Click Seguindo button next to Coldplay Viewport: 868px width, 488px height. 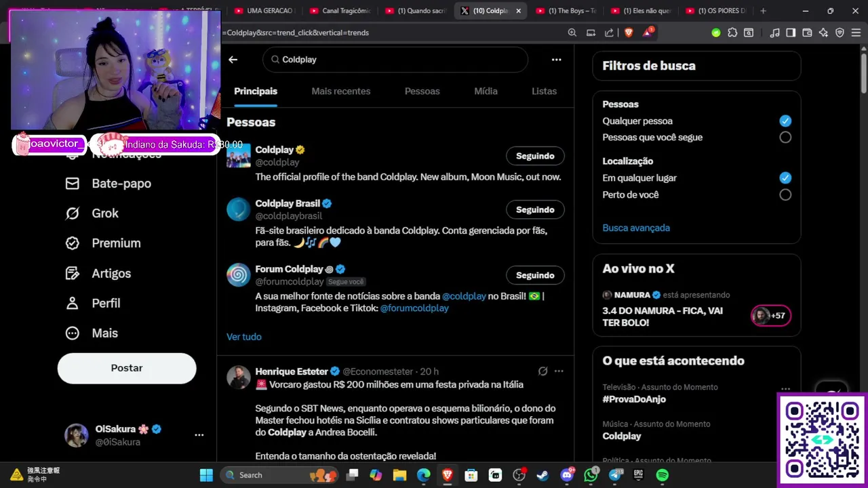coord(535,156)
